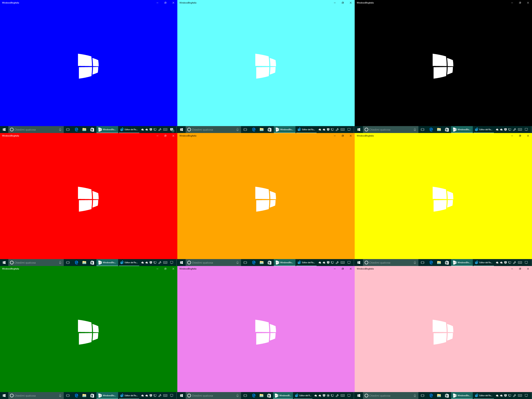Open Action Center under the green window
Screen dimensions: 532x399
point(172,396)
